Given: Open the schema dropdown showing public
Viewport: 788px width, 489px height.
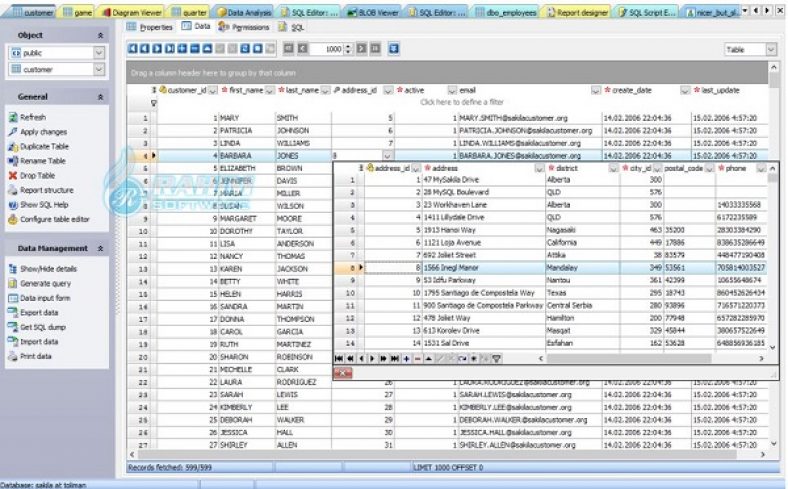Looking at the screenshot, I should coord(99,53).
